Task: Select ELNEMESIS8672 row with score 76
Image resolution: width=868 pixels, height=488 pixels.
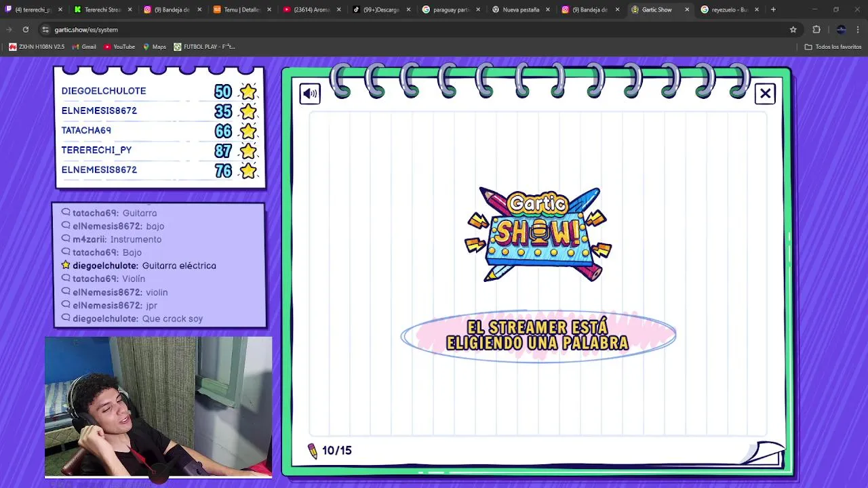Action: (x=159, y=170)
